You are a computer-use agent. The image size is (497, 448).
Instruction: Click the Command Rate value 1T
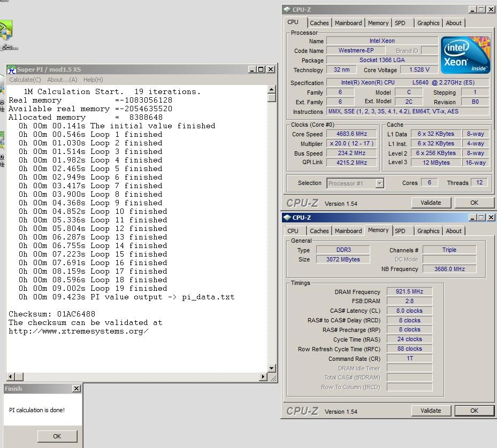tap(409, 358)
